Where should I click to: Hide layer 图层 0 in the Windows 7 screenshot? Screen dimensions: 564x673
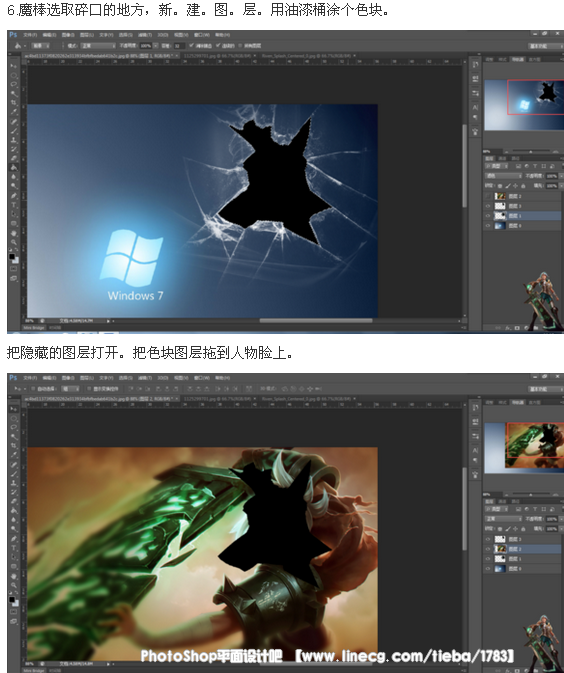point(488,225)
